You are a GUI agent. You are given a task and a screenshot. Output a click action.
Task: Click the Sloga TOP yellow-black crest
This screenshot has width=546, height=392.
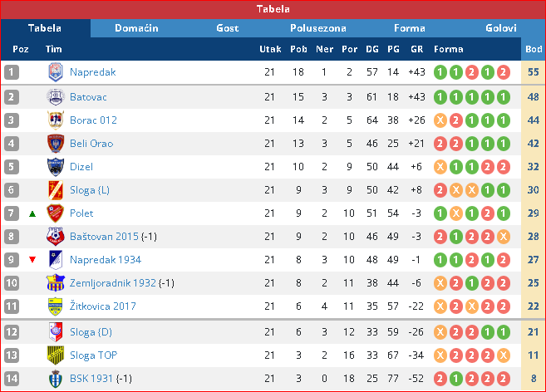[x=56, y=355]
